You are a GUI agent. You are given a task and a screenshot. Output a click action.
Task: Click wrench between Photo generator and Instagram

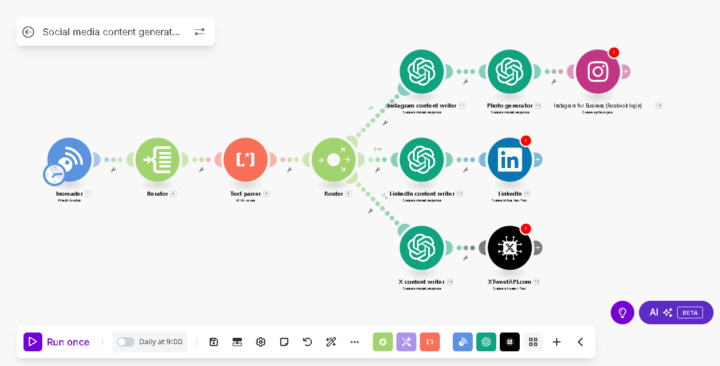point(554,82)
